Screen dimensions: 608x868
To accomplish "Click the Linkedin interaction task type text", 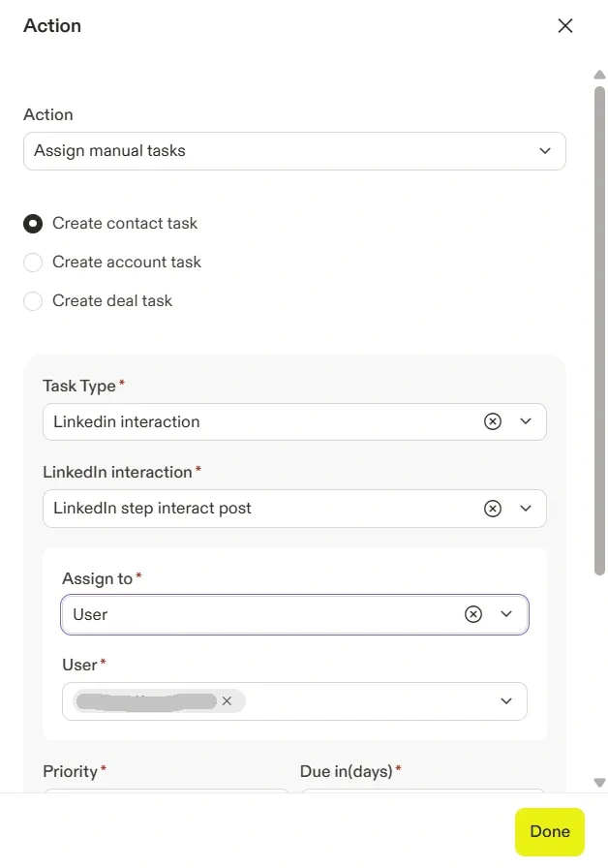I will pos(127,421).
